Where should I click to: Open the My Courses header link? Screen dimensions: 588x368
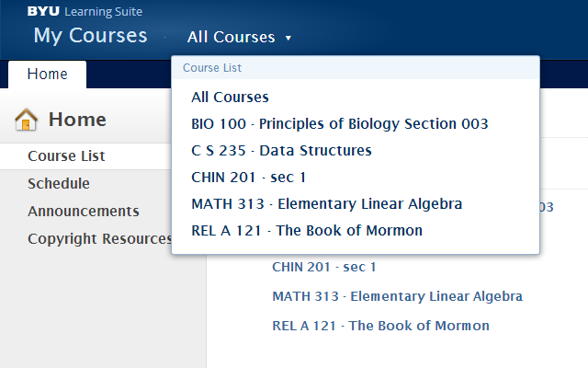pos(90,36)
